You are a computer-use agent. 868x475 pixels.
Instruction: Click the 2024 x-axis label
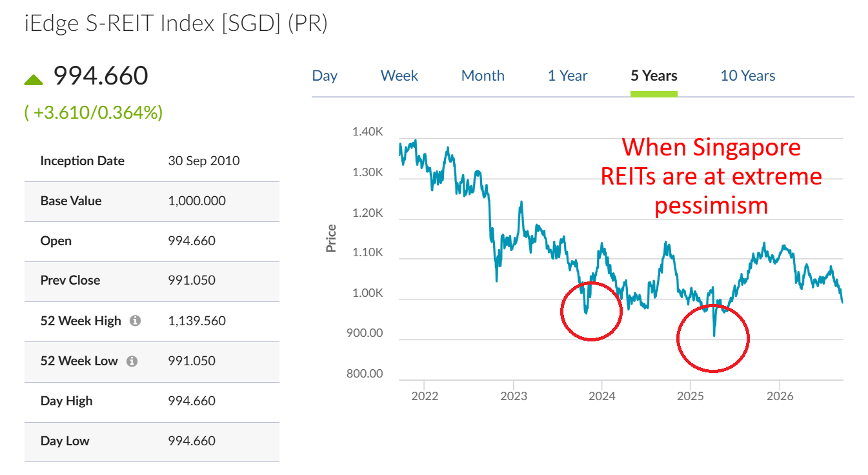click(x=602, y=395)
